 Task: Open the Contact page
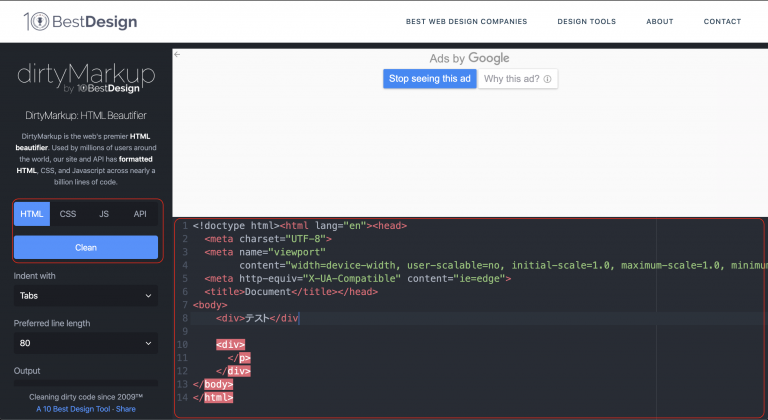tap(722, 22)
